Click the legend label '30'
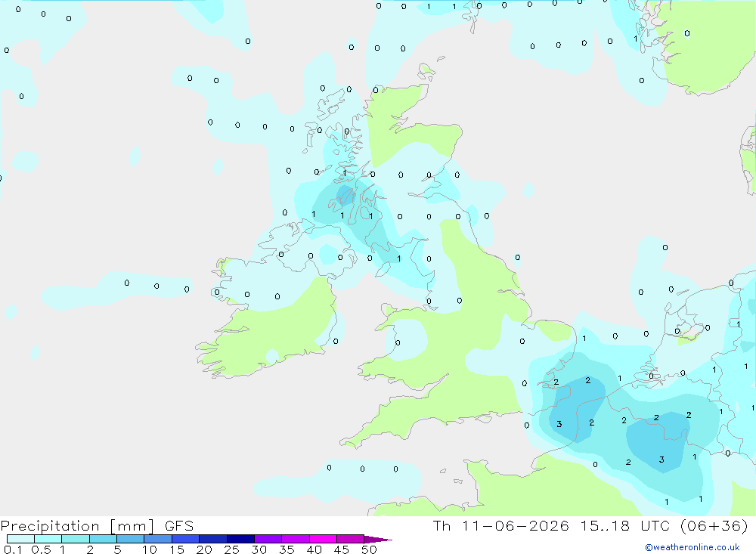The height and width of the screenshot is (554, 756). [x=259, y=549]
